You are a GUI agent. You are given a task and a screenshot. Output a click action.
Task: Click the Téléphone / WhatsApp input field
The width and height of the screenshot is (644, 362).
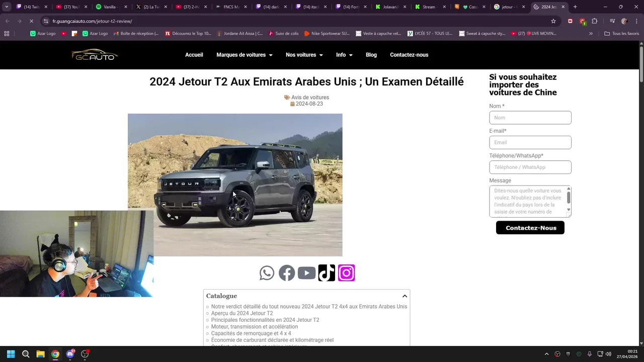530,167
